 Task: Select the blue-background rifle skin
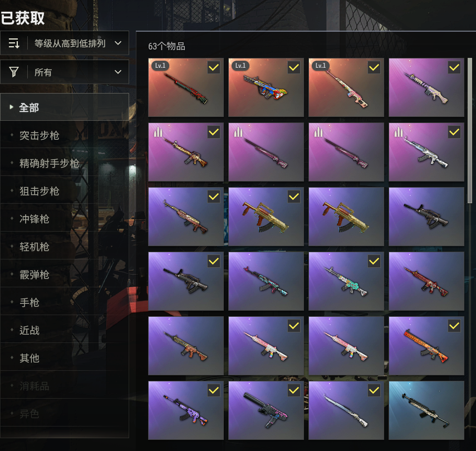(426, 410)
